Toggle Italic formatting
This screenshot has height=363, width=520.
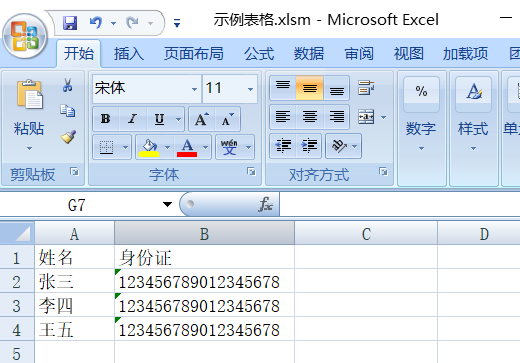tap(133, 119)
